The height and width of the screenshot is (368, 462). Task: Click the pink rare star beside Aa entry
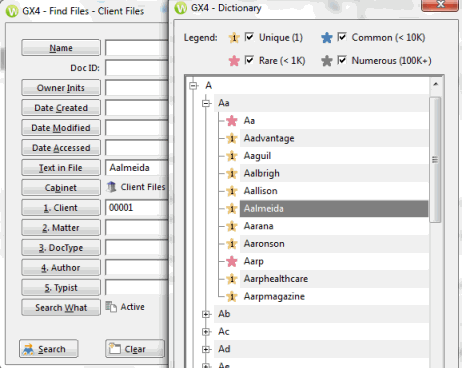coord(232,121)
